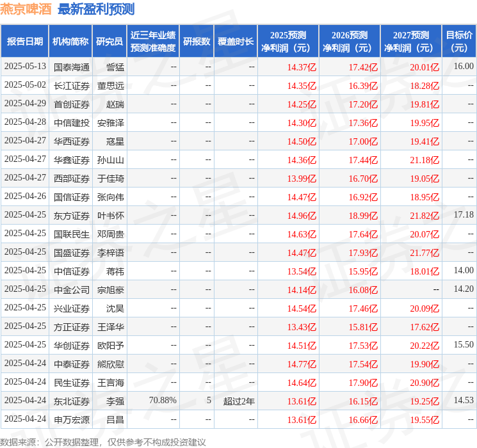Screen dimensions: 477x448
Task: Select the 申万宏源 institution cell
Action: [x=72, y=420]
